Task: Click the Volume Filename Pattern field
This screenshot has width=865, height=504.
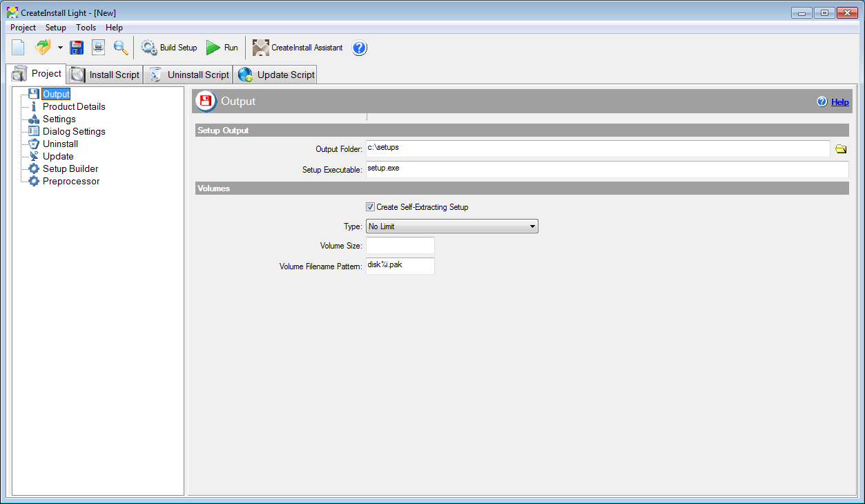Action: pyautogui.click(x=400, y=266)
